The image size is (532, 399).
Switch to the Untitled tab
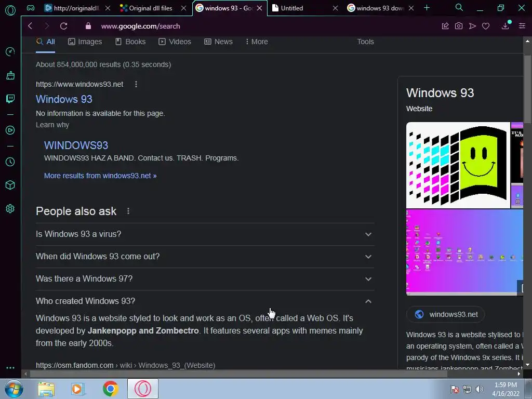pos(299,8)
